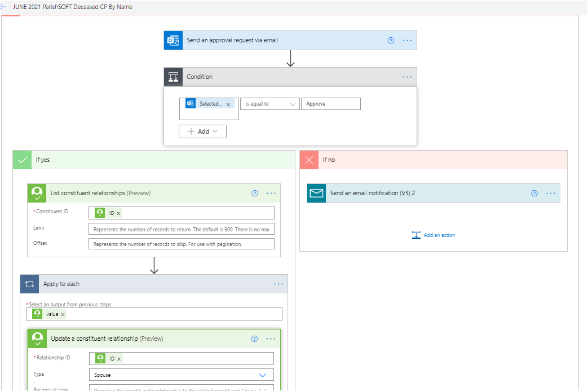Screen dimensions: 588x391
Task: Click Add an action link in If no
Action: [434, 235]
